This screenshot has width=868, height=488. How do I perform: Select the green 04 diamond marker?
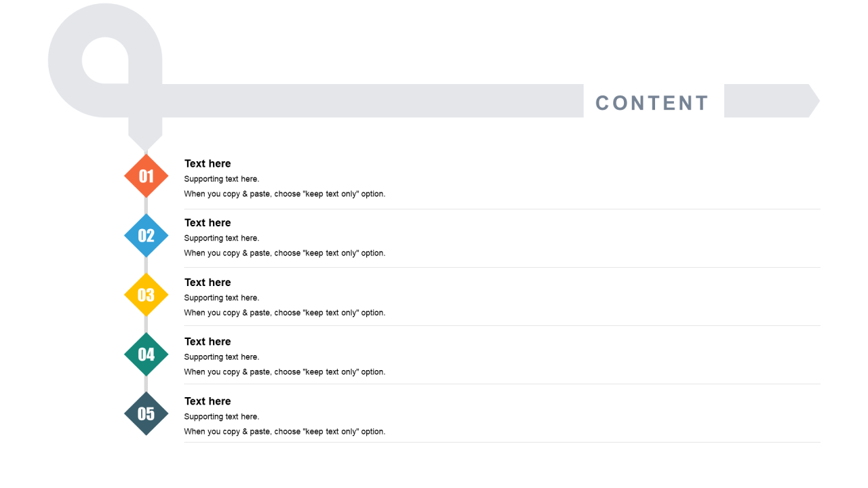(x=146, y=354)
